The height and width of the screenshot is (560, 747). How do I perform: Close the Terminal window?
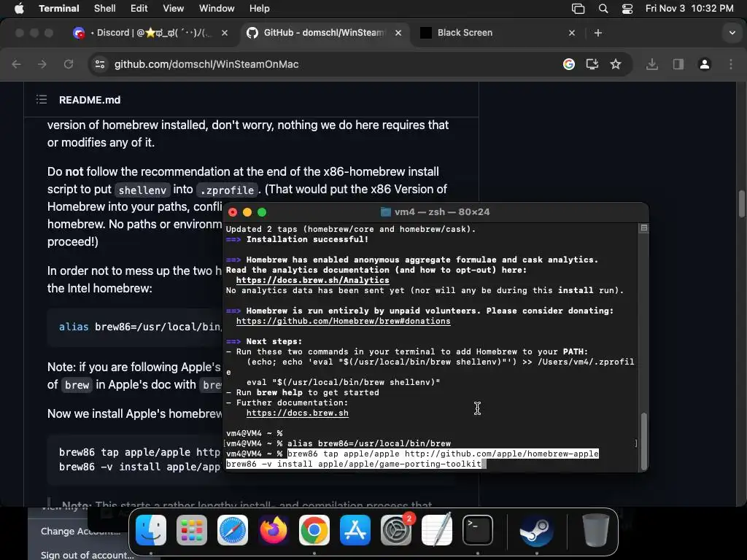click(x=233, y=212)
